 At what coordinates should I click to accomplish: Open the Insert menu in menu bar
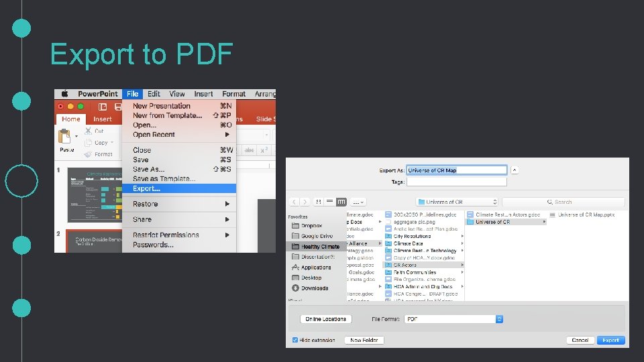click(x=203, y=94)
